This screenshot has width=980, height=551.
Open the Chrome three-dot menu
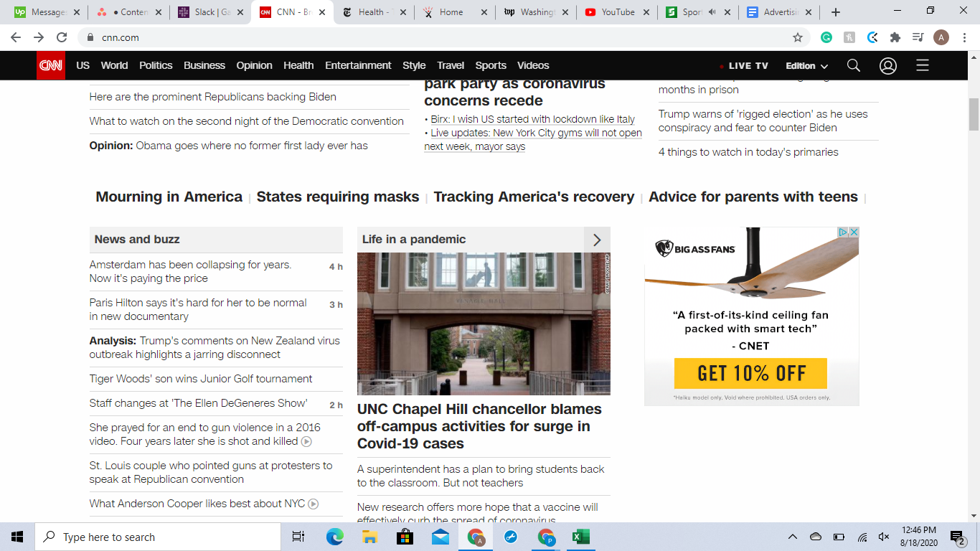[964, 37]
